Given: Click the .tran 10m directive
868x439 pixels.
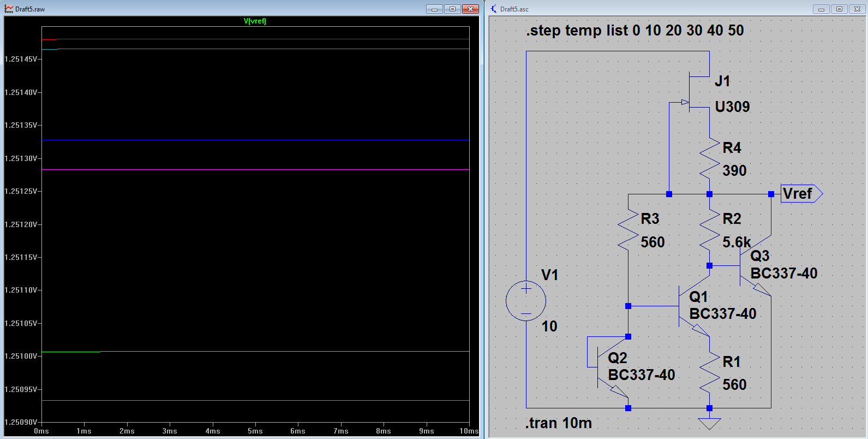Looking at the screenshot, I should point(559,423).
